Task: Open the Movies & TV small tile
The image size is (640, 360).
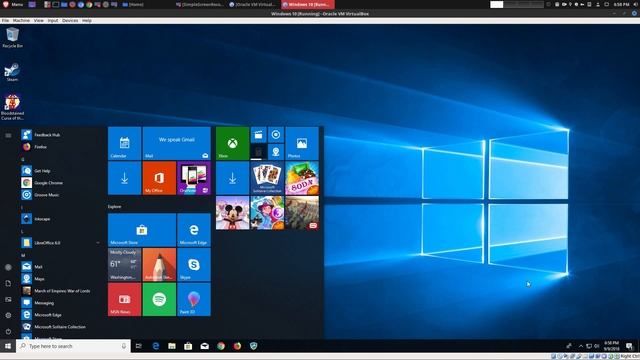Action: click(258, 135)
